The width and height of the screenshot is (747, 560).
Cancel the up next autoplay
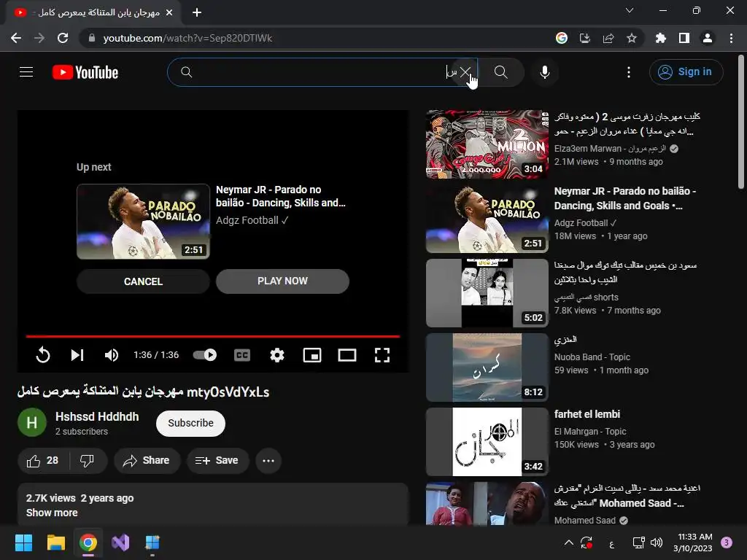pos(143,281)
